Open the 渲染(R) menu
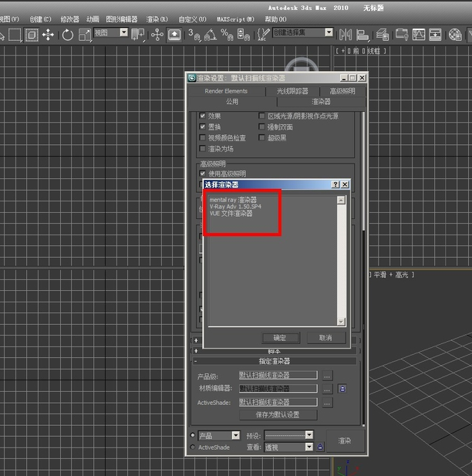The image size is (472, 476). tap(157, 19)
